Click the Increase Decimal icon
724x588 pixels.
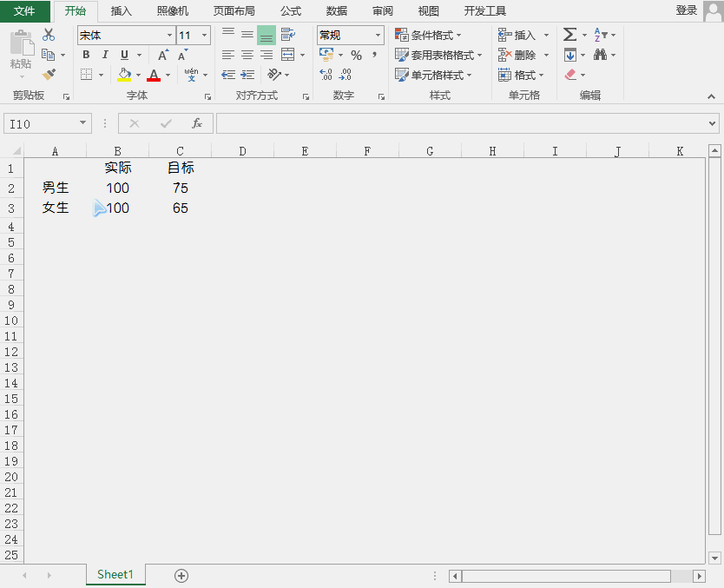(326, 75)
